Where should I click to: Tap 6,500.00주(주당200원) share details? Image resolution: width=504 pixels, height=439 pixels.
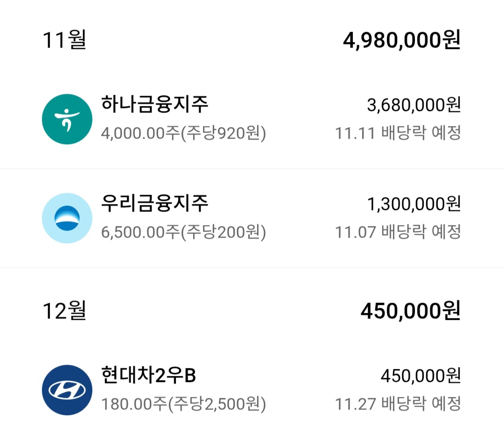(x=183, y=232)
